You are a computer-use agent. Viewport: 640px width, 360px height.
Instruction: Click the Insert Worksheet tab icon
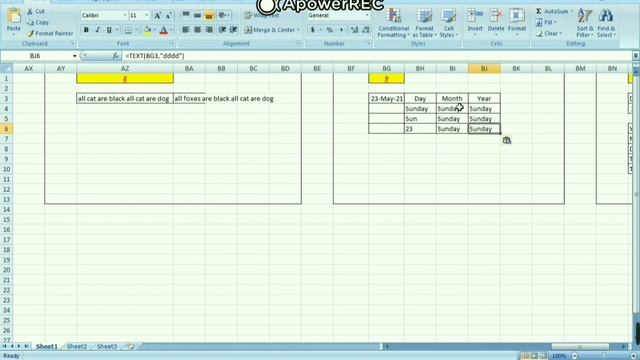coord(131,347)
